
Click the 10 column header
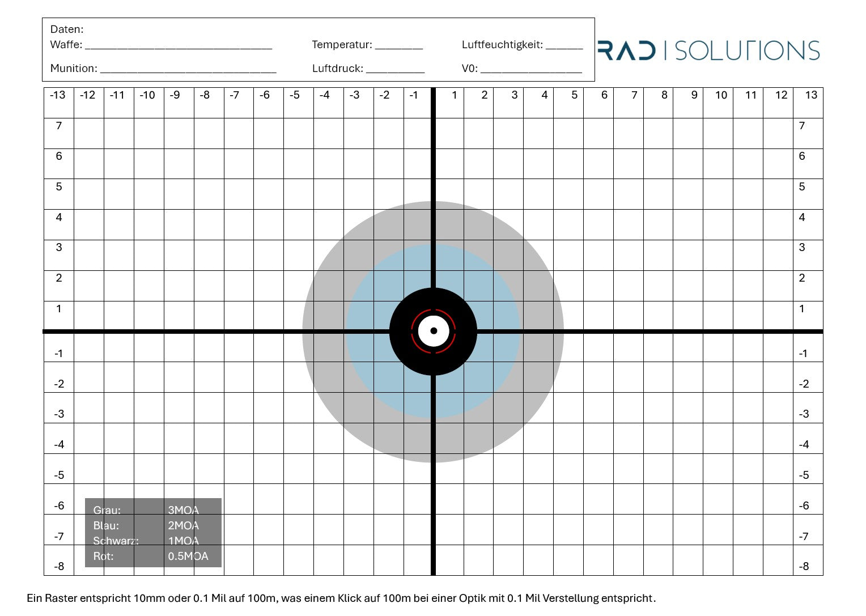point(721,95)
